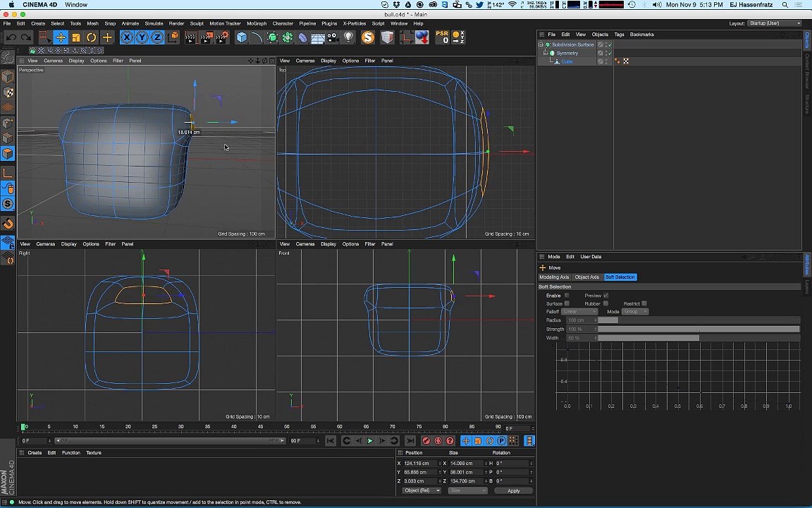This screenshot has width=812, height=508.
Task: Toggle Z axis lock
Action: point(157,37)
